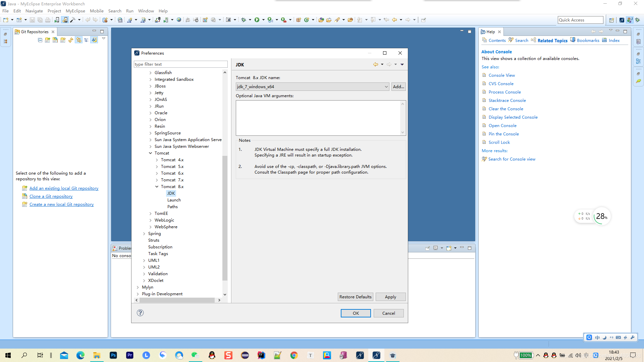Open the Tomcat JDK name dropdown

click(386, 87)
